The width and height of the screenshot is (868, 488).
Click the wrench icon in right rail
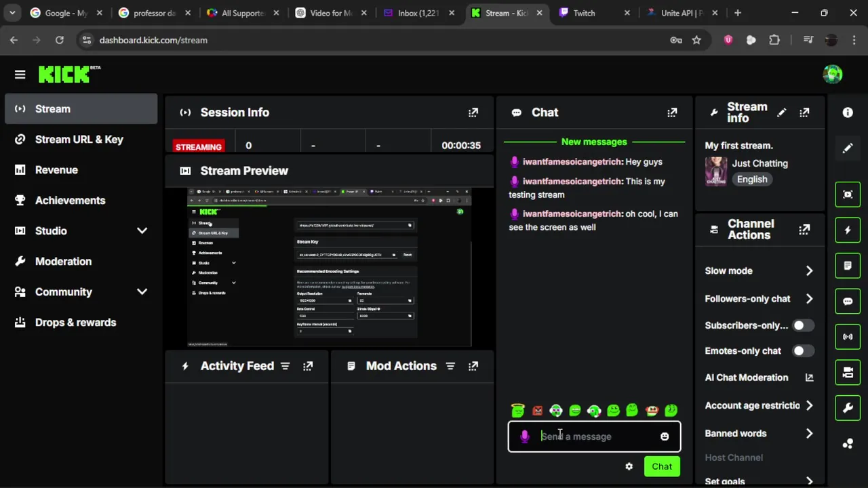click(848, 408)
